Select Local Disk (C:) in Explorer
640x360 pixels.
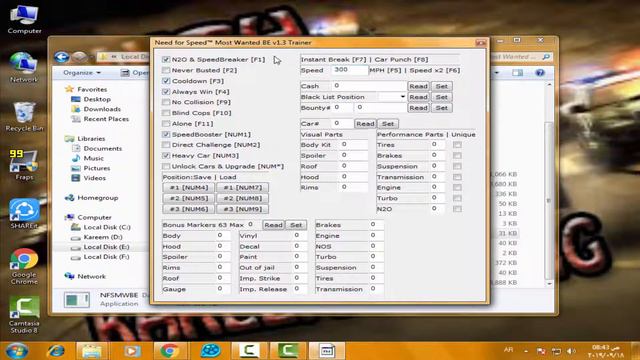click(x=107, y=227)
